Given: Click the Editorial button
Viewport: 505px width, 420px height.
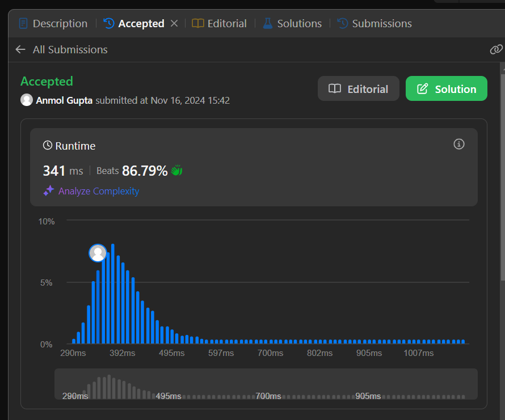Looking at the screenshot, I should [x=359, y=88].
